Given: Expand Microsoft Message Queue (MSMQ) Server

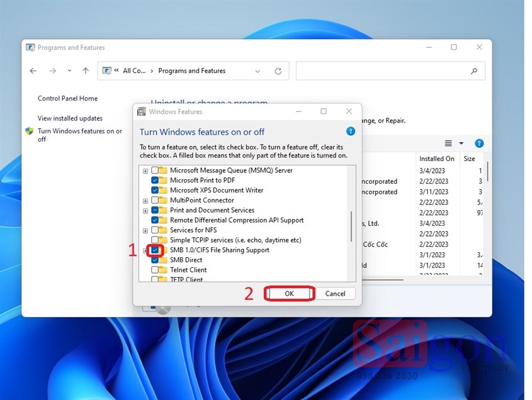Looking at the screenshot, I should 145,170.
